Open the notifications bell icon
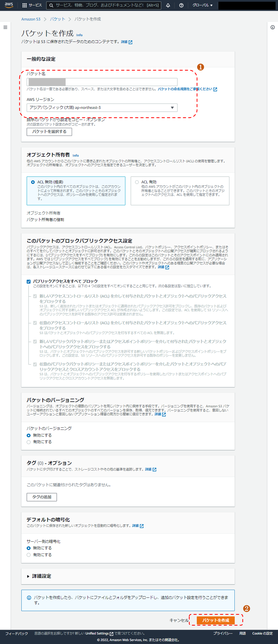 coord(168,5)
